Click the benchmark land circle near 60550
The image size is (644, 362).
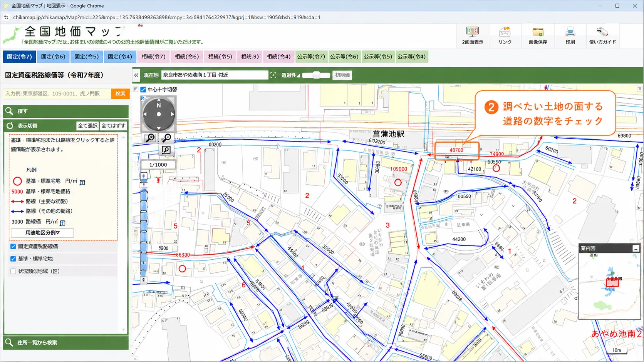coord(496,168)
